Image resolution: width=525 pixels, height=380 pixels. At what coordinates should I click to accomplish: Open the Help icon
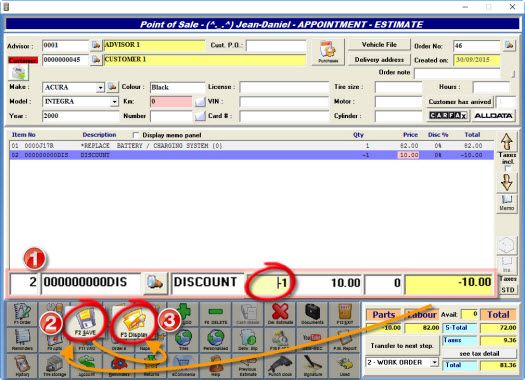[215, 366]
